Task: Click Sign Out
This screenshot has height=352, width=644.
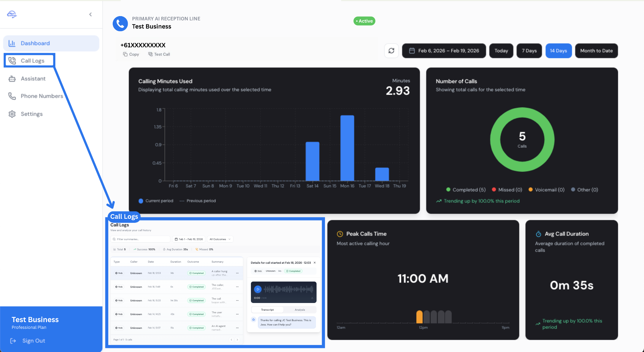Action: pyautogui.click(x=34, y=341)
